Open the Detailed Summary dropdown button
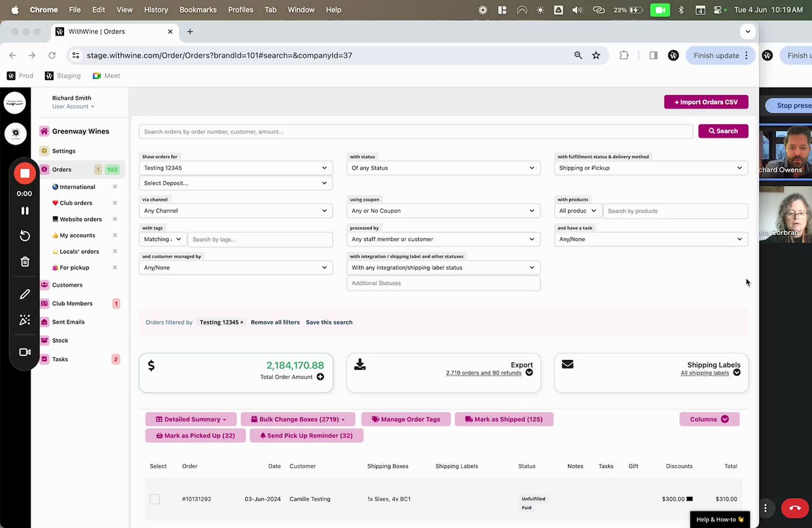 click(x=191, y=419)
